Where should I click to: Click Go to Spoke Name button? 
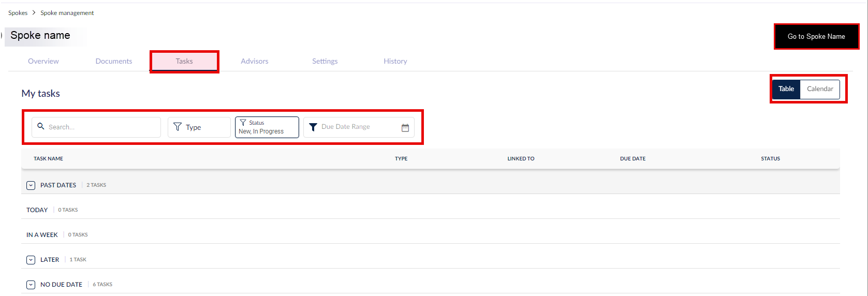click(x=816, y=37)
